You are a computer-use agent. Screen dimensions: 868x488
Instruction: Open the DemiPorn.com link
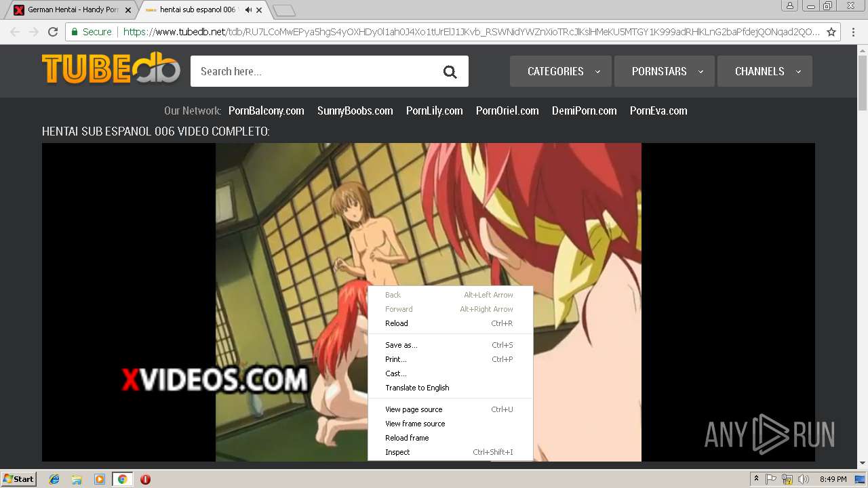[584, 110]
